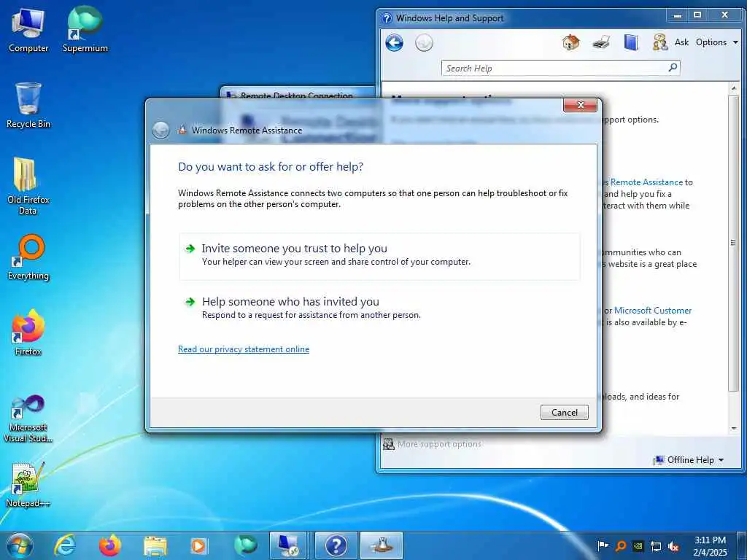This screenshot has height=560, width=747.
Task: Switch to Remote Assistance taskbar button
Action: [381, 545]
